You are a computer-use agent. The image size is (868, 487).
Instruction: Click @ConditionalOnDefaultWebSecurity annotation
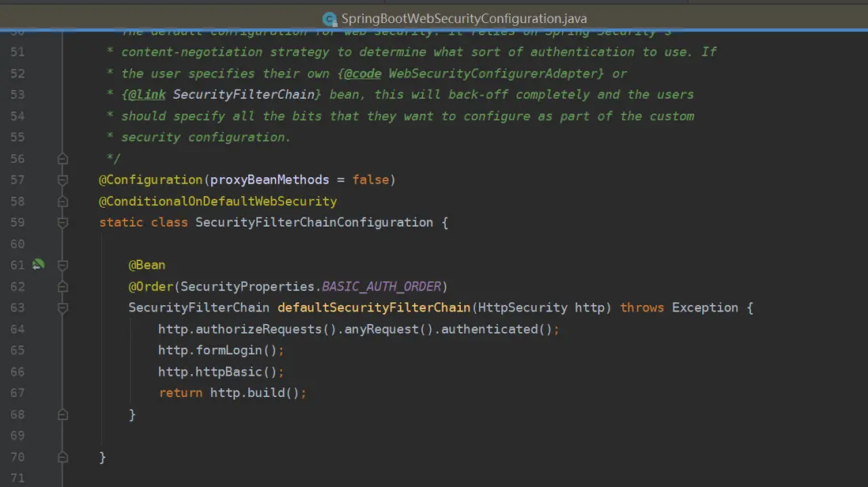coord(217,202)
